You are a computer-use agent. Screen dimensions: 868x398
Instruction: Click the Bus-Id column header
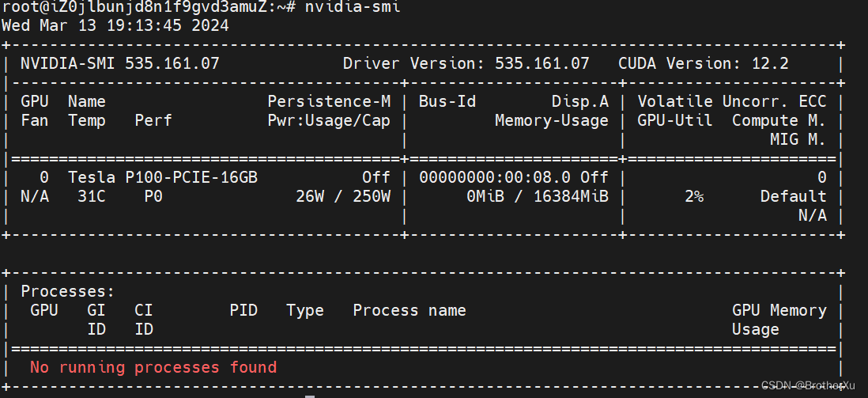[447, 101]
